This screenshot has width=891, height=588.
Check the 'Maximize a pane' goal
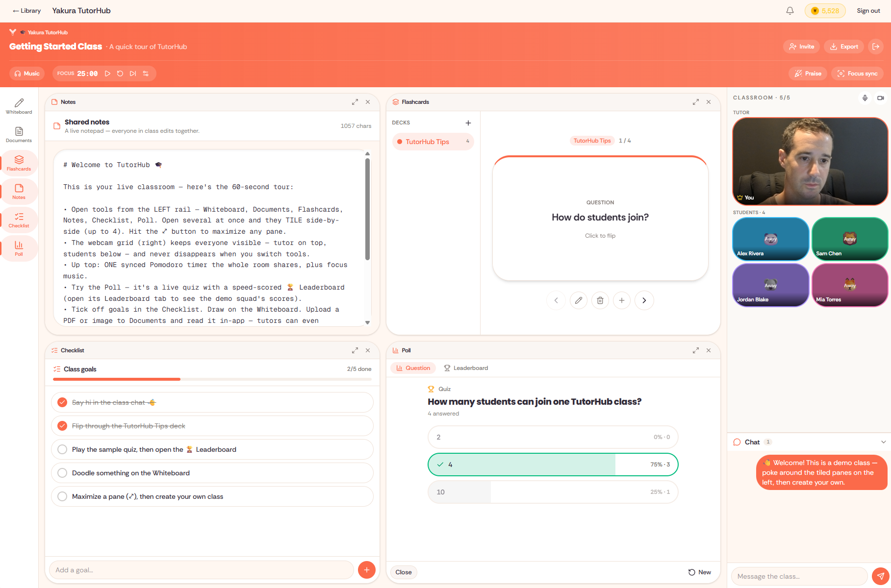tap(62, 496)
